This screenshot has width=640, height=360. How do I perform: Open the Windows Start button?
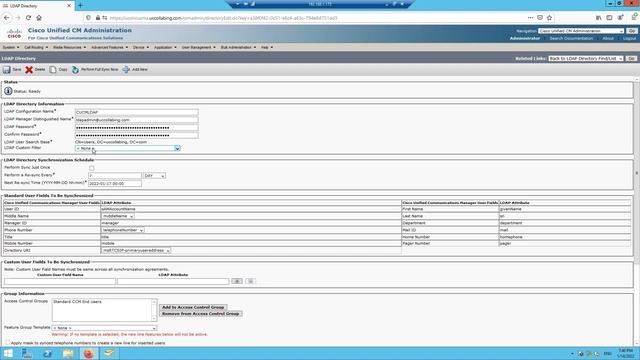8,353
